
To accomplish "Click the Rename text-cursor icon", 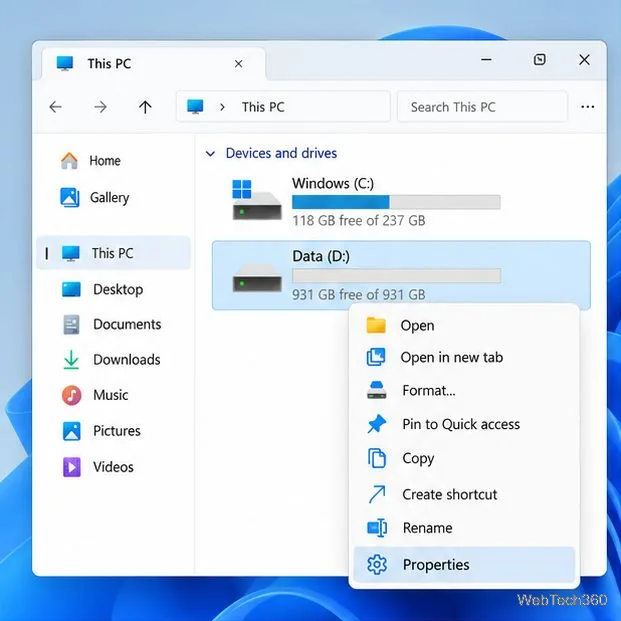I will click(377, 528).
